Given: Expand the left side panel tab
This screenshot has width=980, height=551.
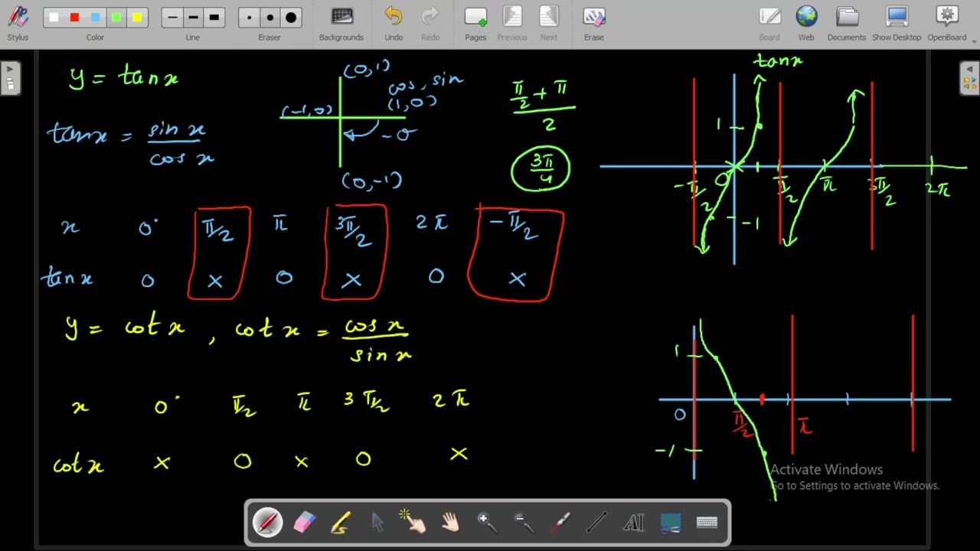Looking at the screenshot, I should tap(10, 78).
